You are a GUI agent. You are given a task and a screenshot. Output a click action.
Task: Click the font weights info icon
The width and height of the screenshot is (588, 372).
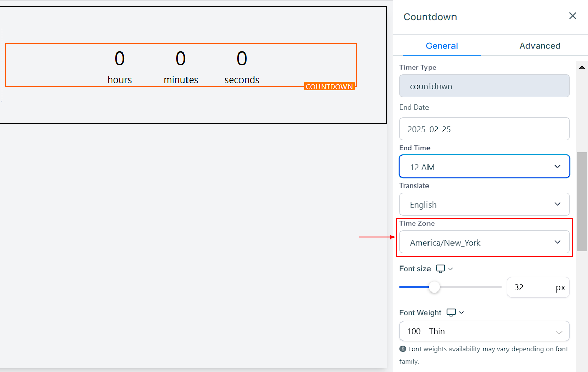(403, 349)
